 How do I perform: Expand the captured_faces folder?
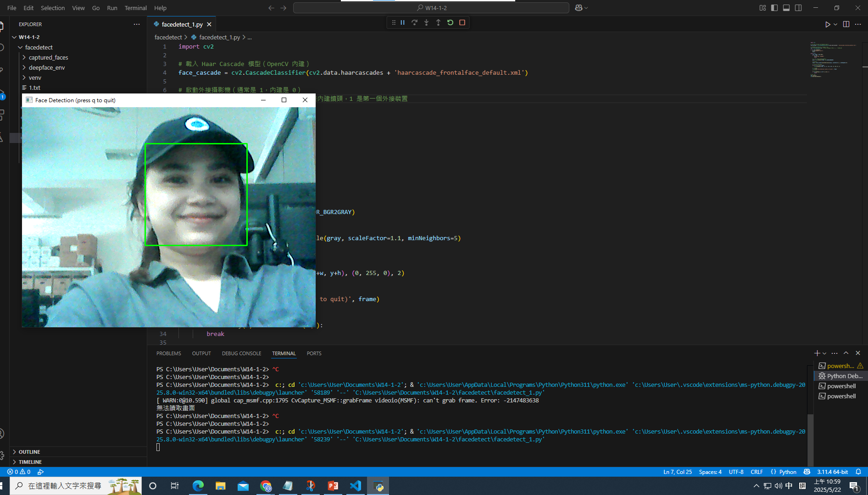tap(48, 57)
